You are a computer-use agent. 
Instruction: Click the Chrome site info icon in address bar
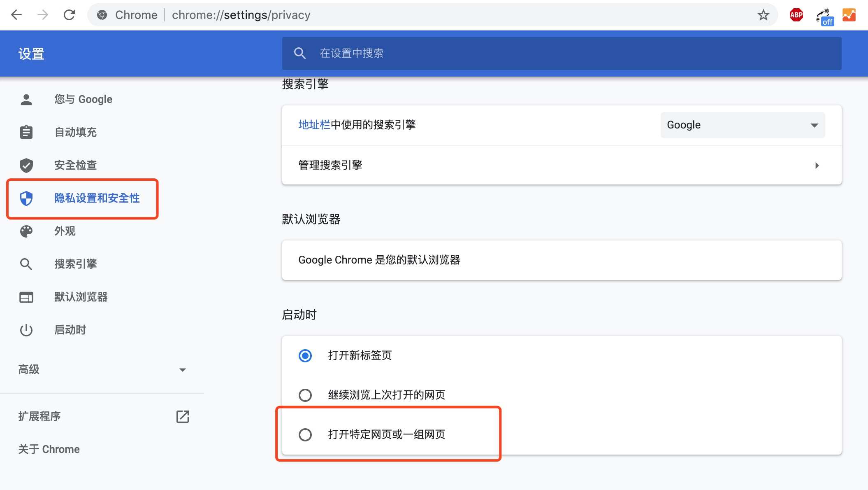coord(102,15)
